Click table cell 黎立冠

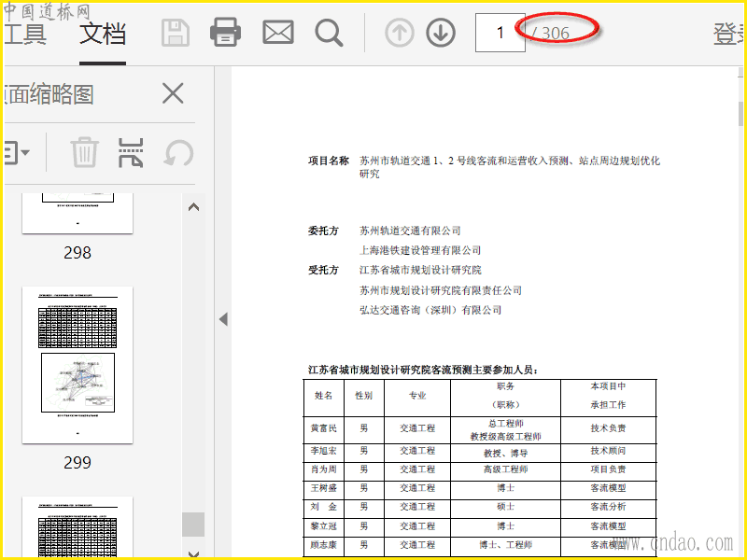click(x=323, y=526)
